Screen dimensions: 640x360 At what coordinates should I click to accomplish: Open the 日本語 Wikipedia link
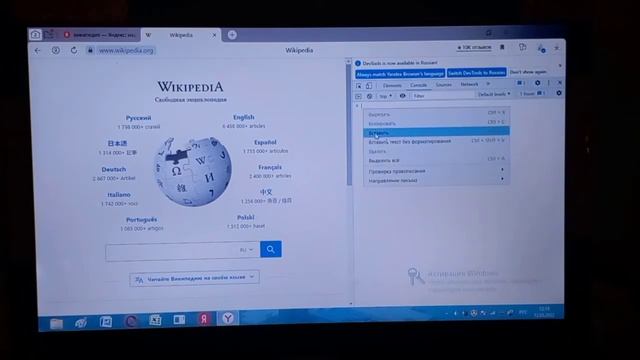[117, 143]
